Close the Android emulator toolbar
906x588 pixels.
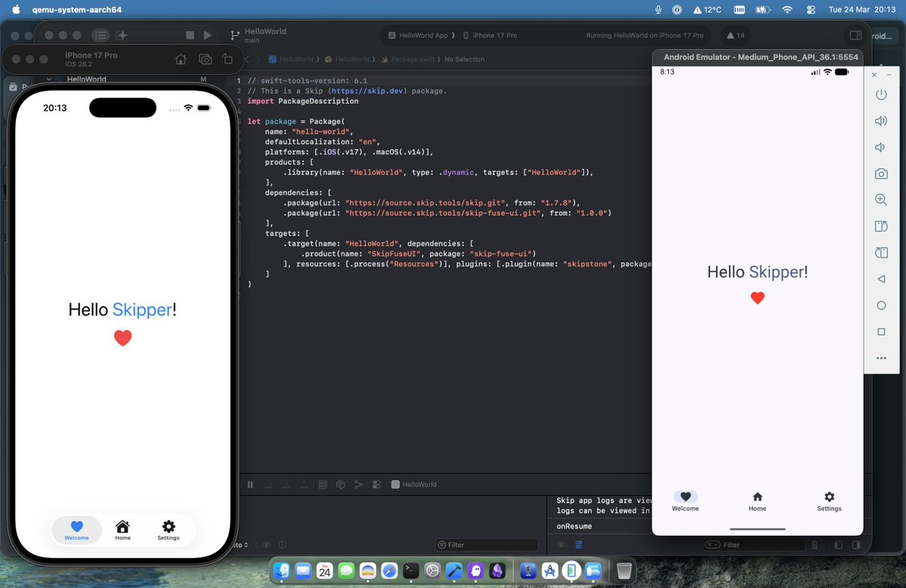pyautogui.click(x=874, y=75)
